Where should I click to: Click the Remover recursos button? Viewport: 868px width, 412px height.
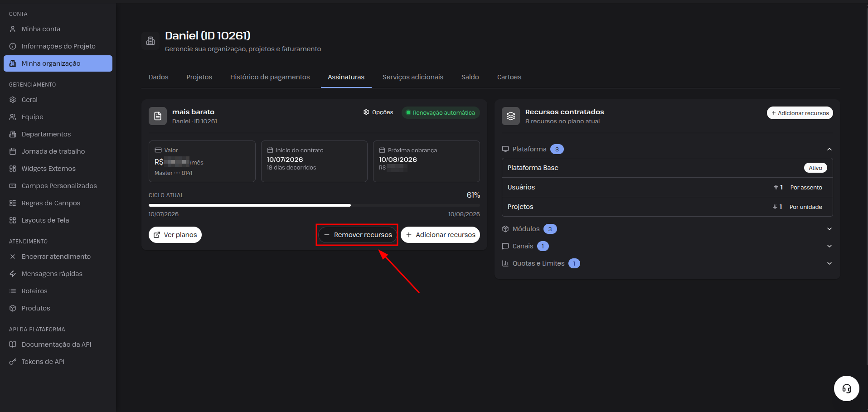coord(357,235)
